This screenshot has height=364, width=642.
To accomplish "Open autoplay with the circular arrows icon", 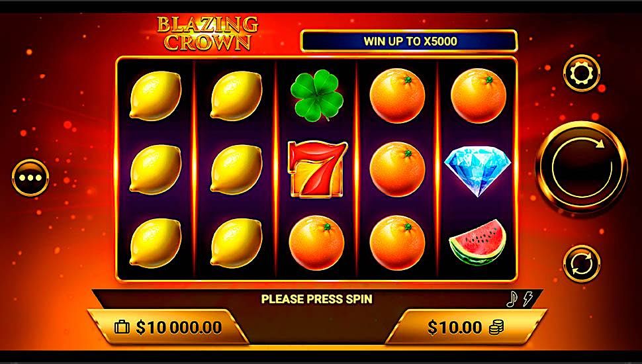I will (x=581, y=263).
